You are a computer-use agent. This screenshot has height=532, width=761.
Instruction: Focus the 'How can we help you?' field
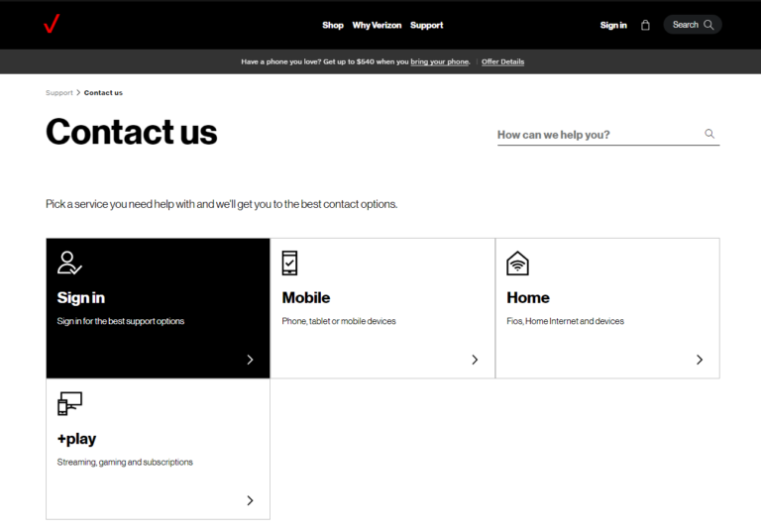(608, 135)
